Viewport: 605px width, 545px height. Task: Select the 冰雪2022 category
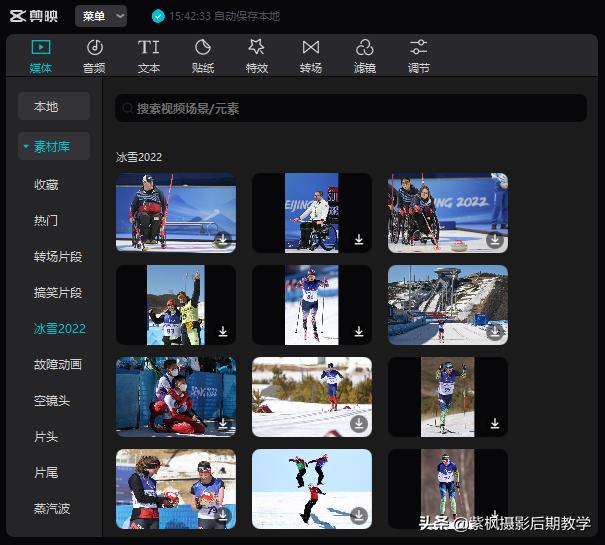[x=59, y=328]
